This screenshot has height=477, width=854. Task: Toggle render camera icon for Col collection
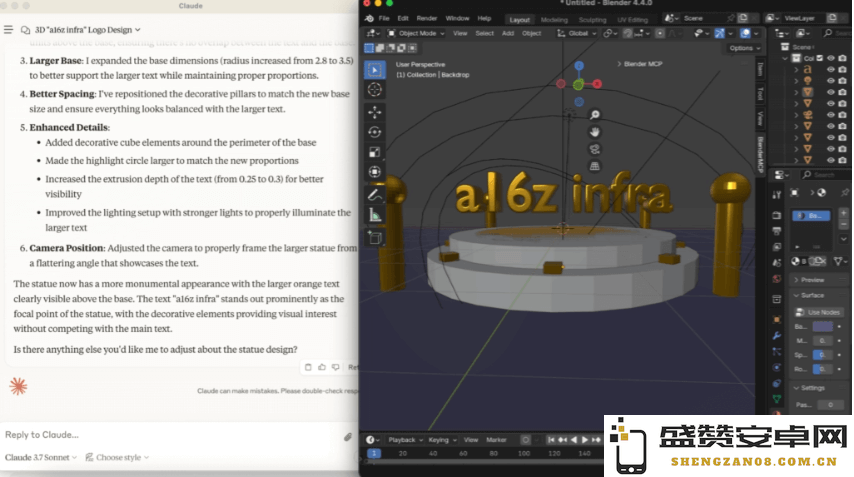[x=843, y=58]
